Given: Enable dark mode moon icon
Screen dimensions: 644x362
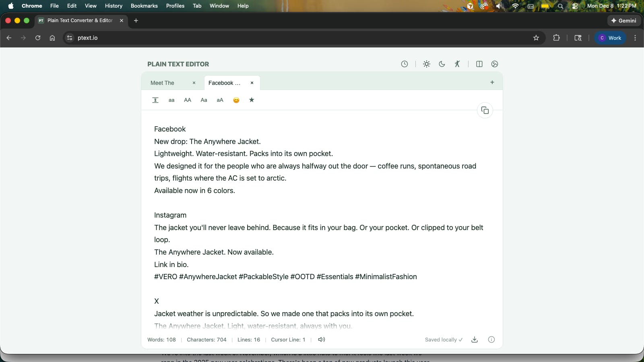Looking at the screenshot, I should tap(442, 64).
